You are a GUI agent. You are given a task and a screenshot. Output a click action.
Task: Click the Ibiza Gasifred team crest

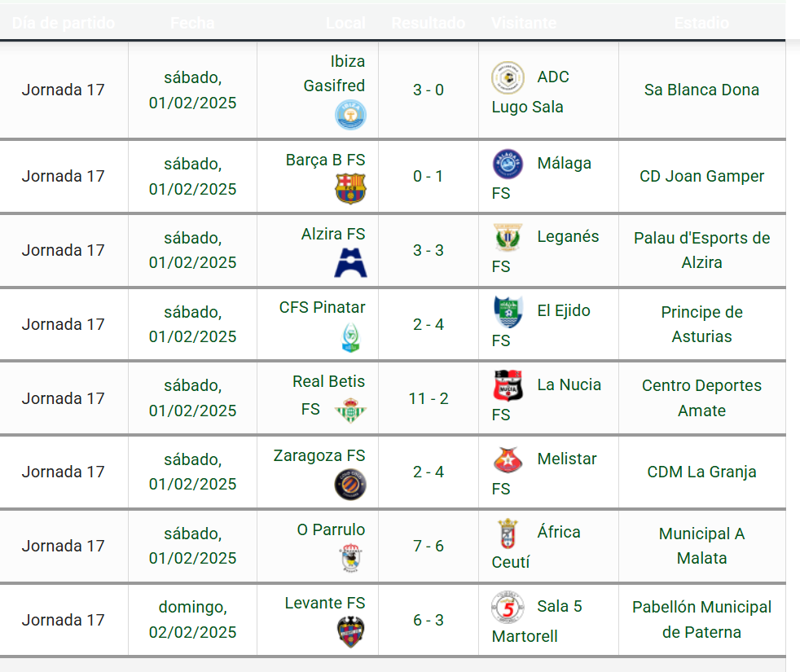click(x=350, y=115)
